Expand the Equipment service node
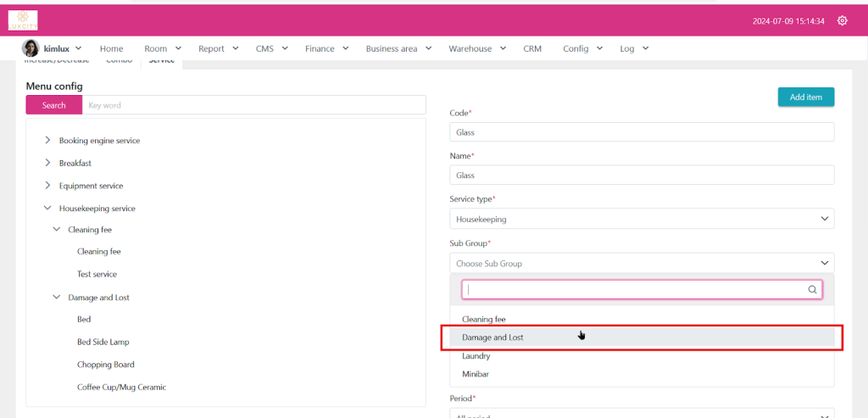This screenshot has height=418, width=868. 47,186
